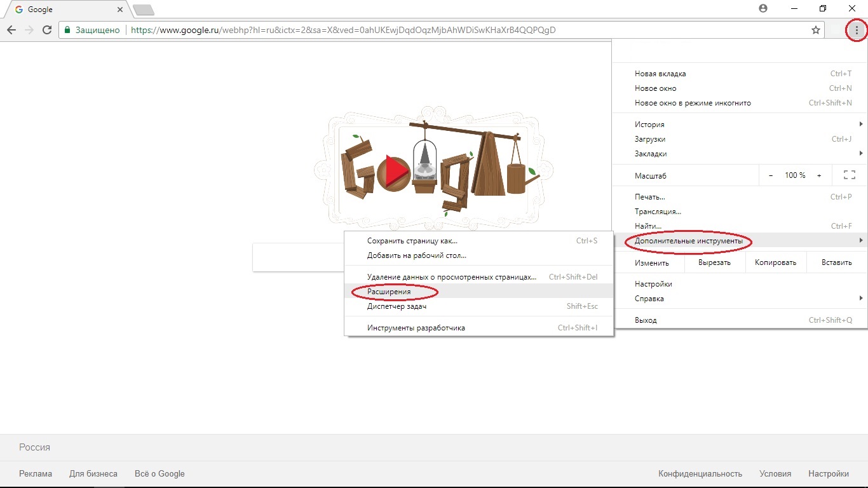
Task: Open Инструменты разработчика
Action: tap(479, 328)
